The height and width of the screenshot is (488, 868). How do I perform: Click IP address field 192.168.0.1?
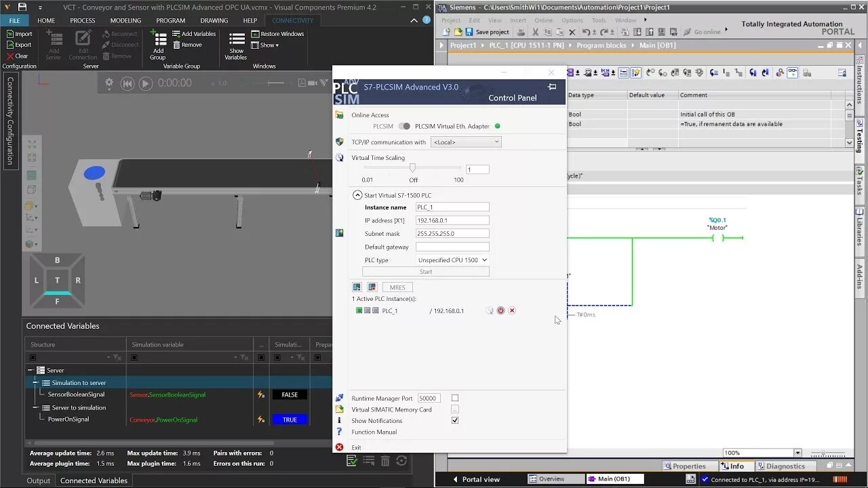click(x=452, y=220)
